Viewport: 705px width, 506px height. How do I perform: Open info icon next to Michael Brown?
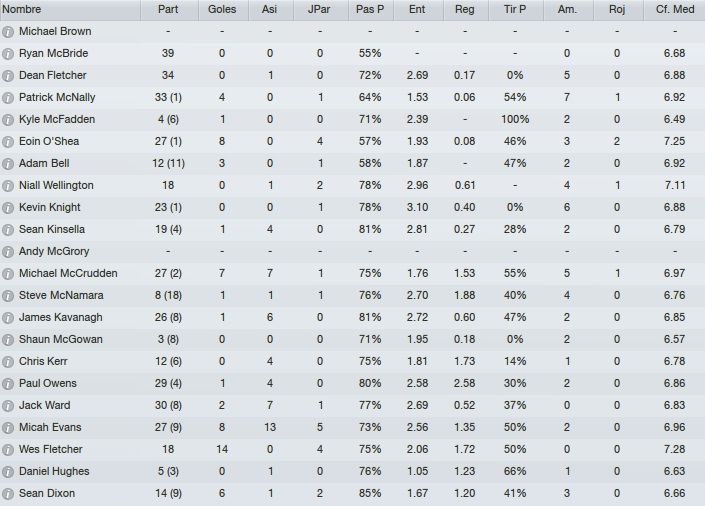[x=8, y=31]
